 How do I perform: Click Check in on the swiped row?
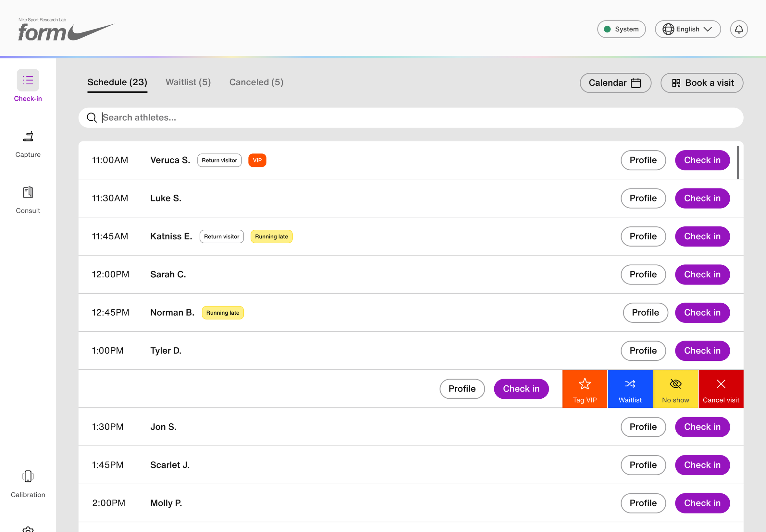pyautogui.click(x=521, y=389)
